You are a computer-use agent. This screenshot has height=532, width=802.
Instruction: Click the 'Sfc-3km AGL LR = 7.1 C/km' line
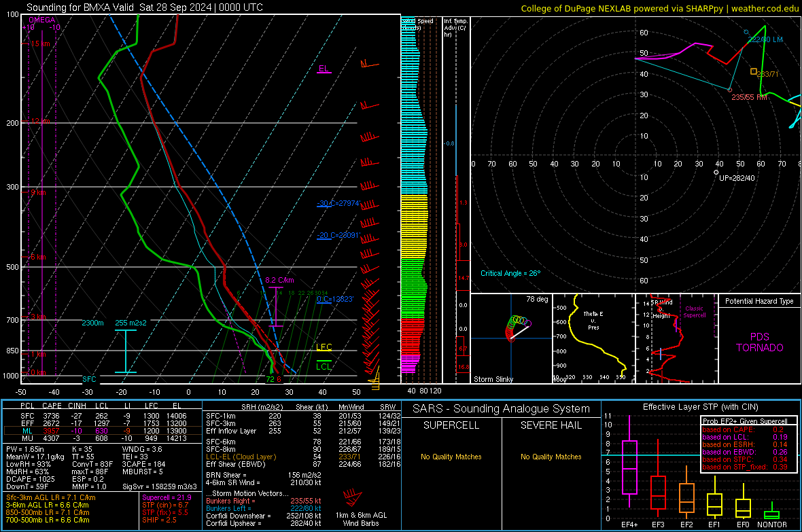click(x=51, y=498)
